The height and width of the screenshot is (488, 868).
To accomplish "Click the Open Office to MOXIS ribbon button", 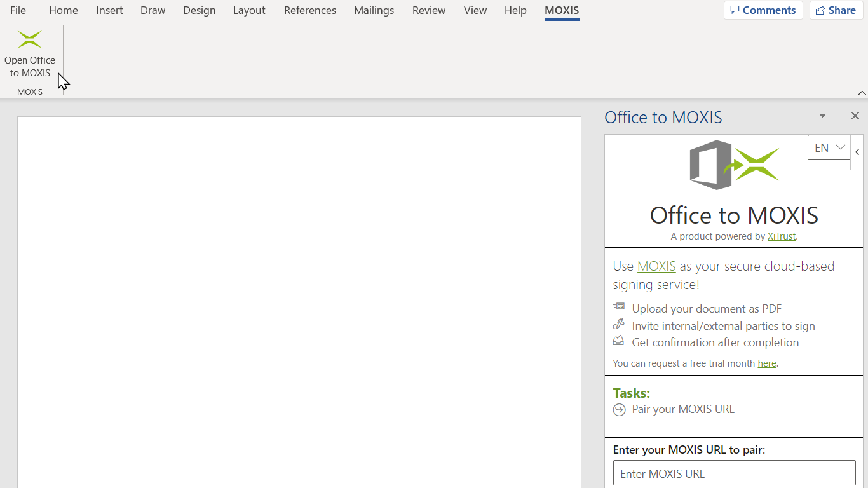I will click(30, 54).
